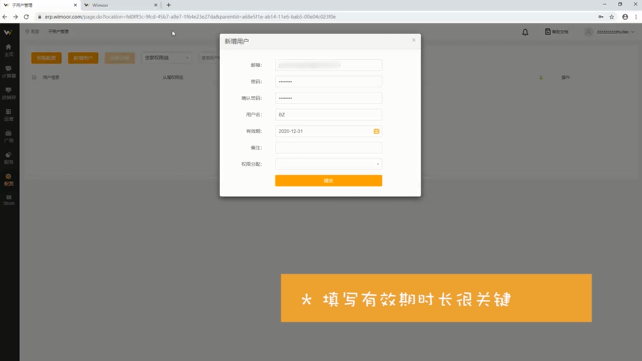Click the browser forward arrow

coord(15,17)
